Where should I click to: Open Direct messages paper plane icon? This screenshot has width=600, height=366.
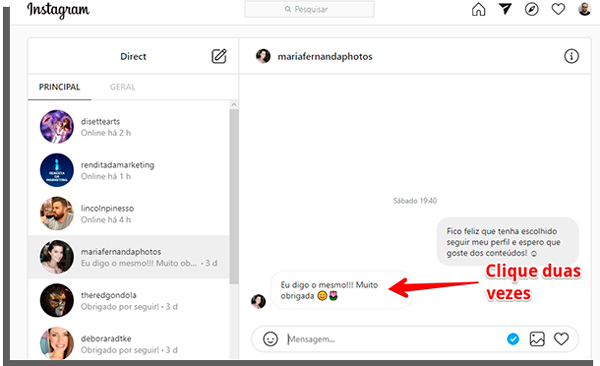[505, 9]
